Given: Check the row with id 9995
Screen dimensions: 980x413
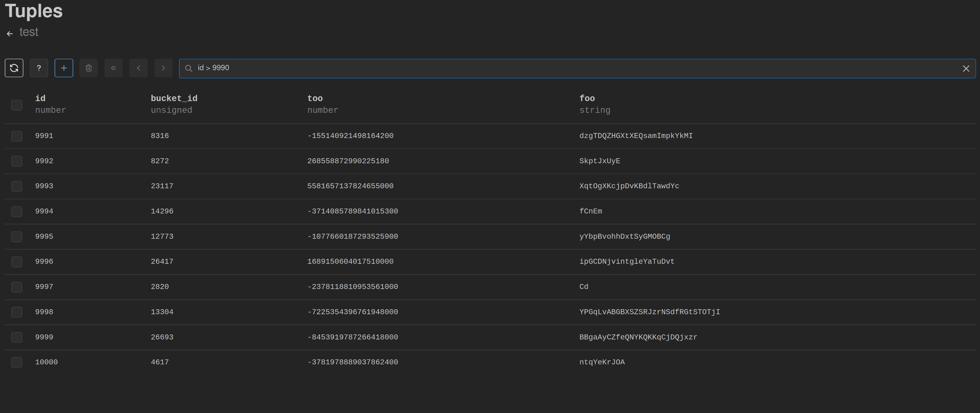Looking at the screenshot, I should point(17,237).
